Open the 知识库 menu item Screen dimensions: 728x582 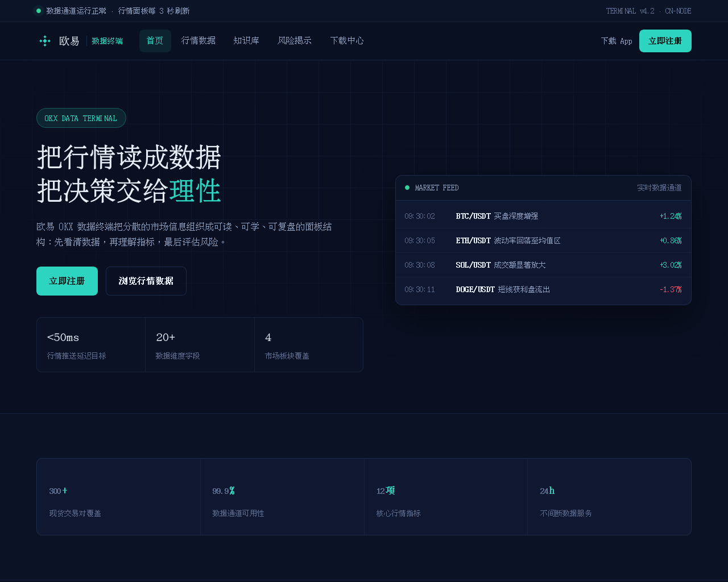(x=246, y=41)
